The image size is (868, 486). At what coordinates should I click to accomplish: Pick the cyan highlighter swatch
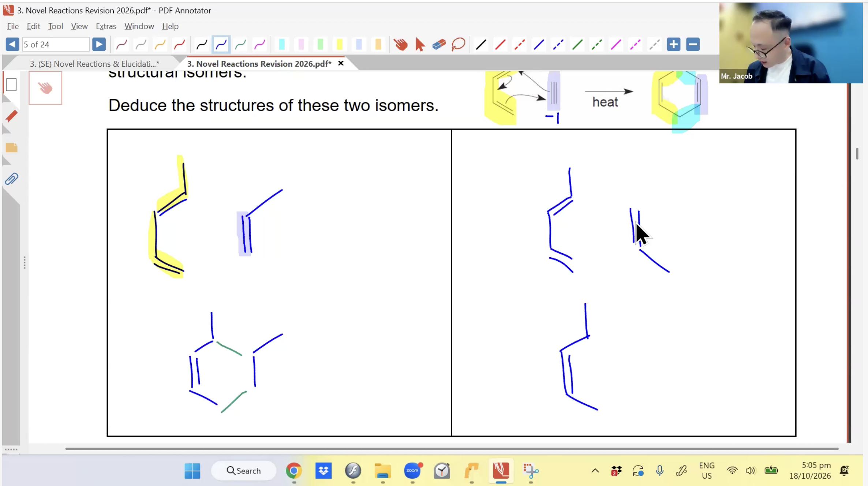[x=282, y=45]
